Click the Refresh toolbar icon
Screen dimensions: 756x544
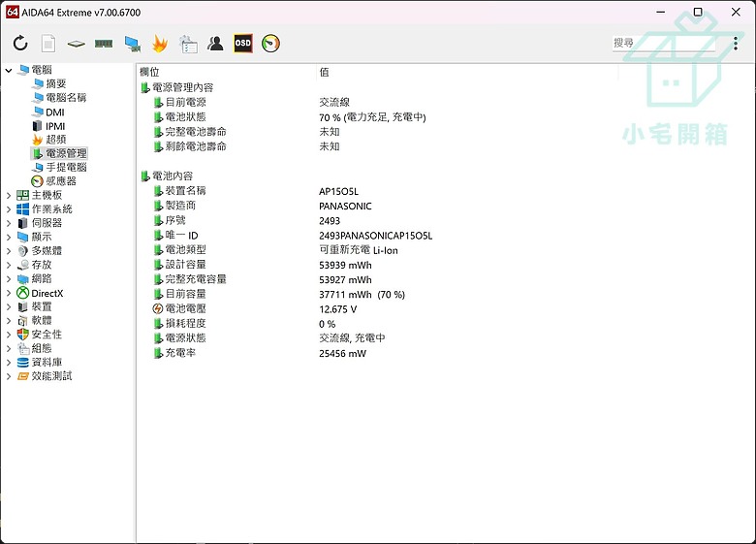pyautogui.click(x=20, y=44)
